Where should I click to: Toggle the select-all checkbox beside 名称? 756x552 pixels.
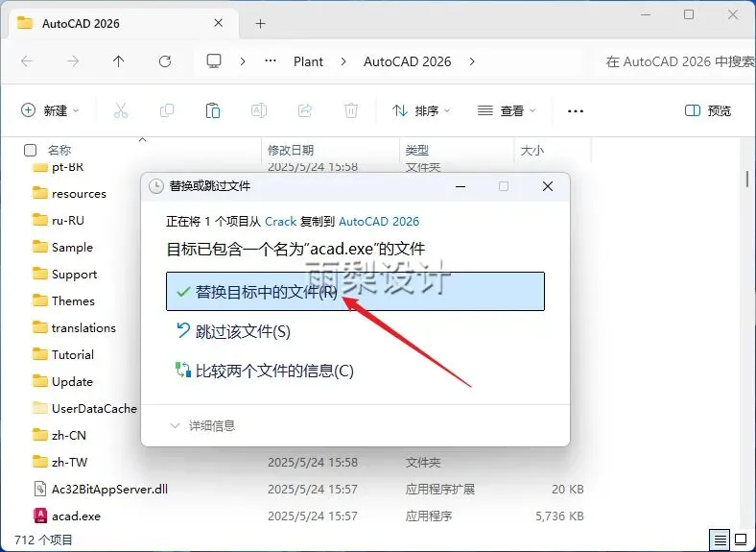tap(30, 150)
